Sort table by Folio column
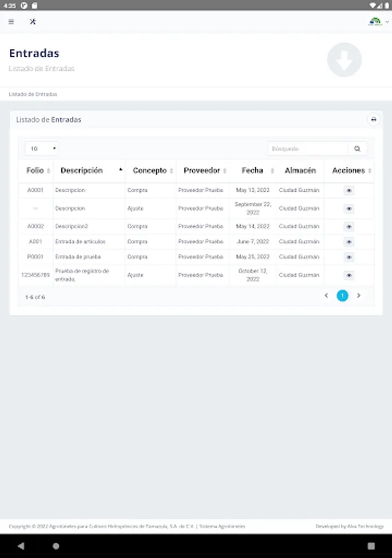This screenshot has height=558, width=392. pyautogui.click(x=38, y=170)
